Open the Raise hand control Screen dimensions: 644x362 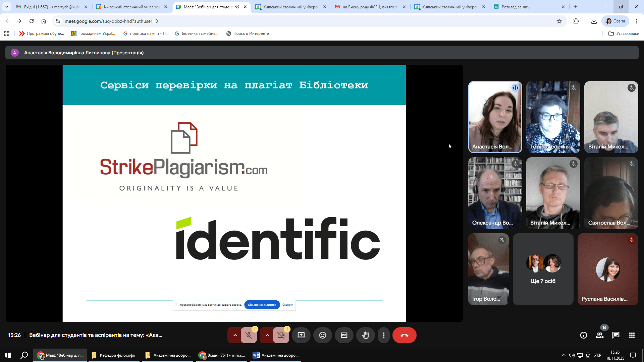365,335
